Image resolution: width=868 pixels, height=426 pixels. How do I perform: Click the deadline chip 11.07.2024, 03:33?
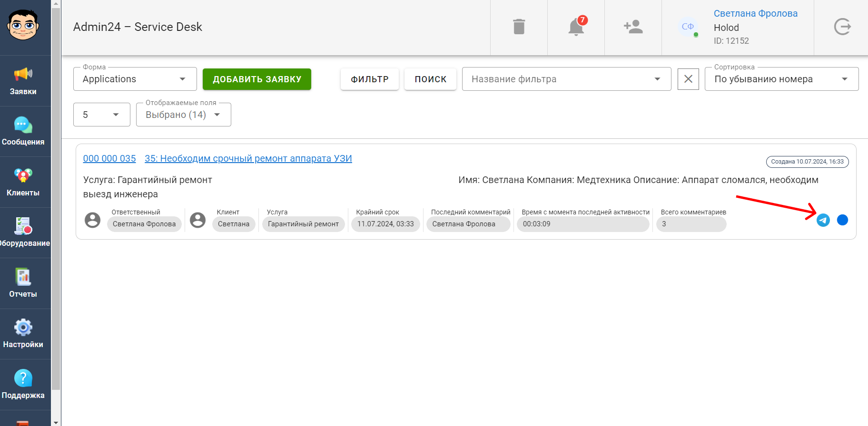click(x=385, y=224)
